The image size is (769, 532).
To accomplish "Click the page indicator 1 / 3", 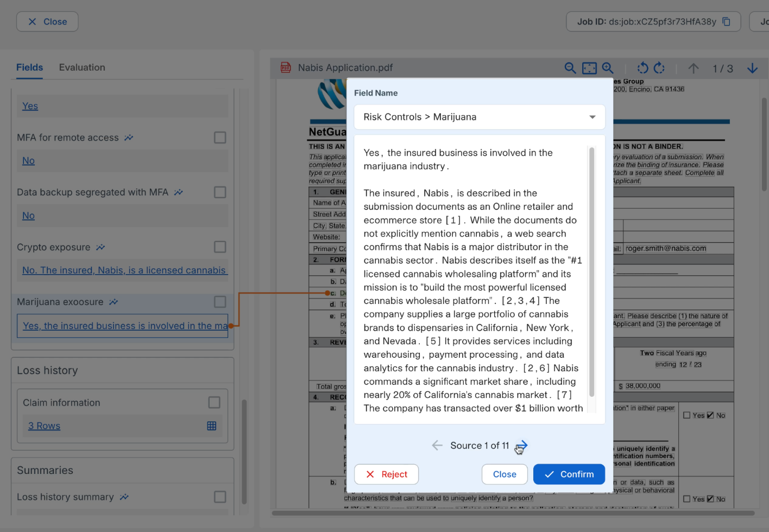I will (723, 69).
